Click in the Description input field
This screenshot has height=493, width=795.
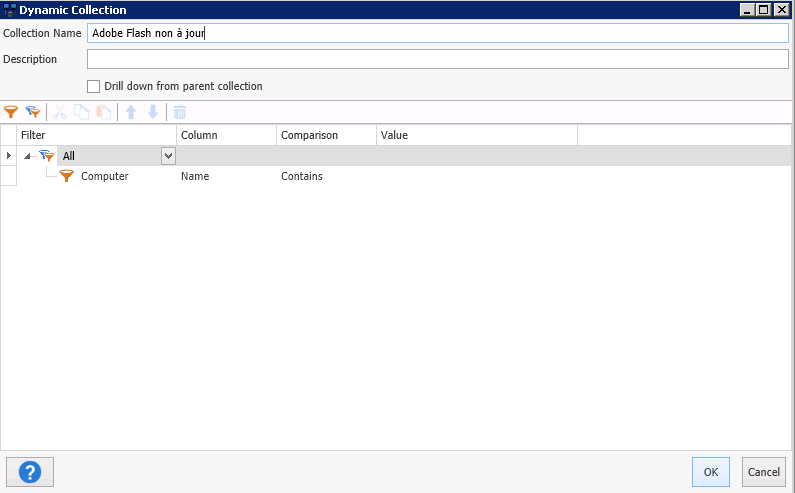coord(438,59)
